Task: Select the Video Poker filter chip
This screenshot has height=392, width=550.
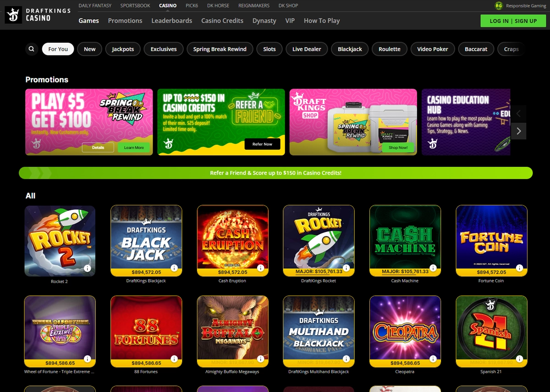Action: (x=433, y=49)
